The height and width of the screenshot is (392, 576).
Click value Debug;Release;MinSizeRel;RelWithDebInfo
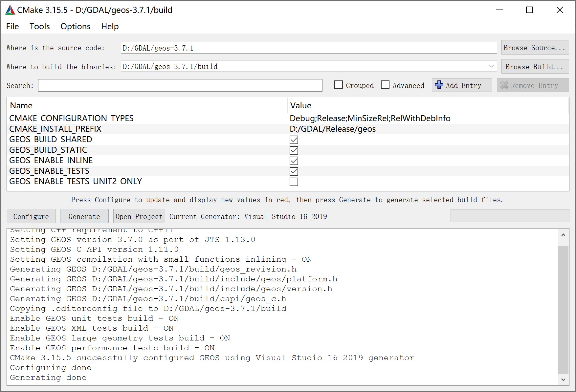tap(370, 118)
